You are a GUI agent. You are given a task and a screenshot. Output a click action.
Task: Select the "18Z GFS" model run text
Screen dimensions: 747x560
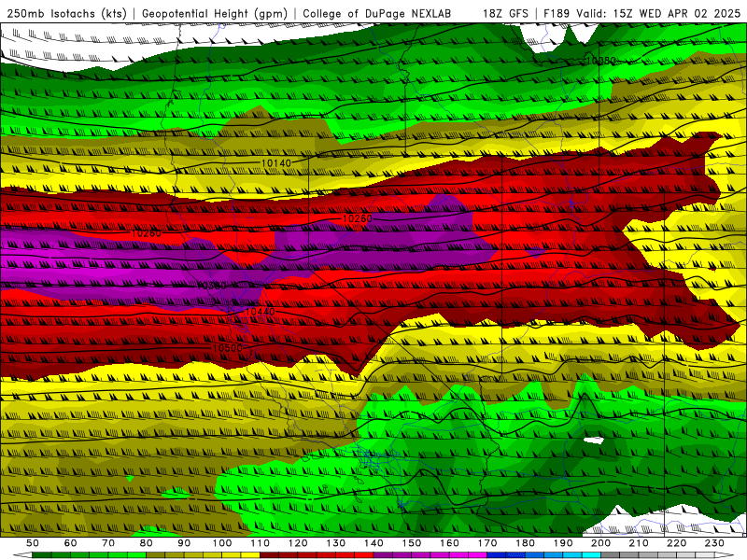[x=505, y=13]
